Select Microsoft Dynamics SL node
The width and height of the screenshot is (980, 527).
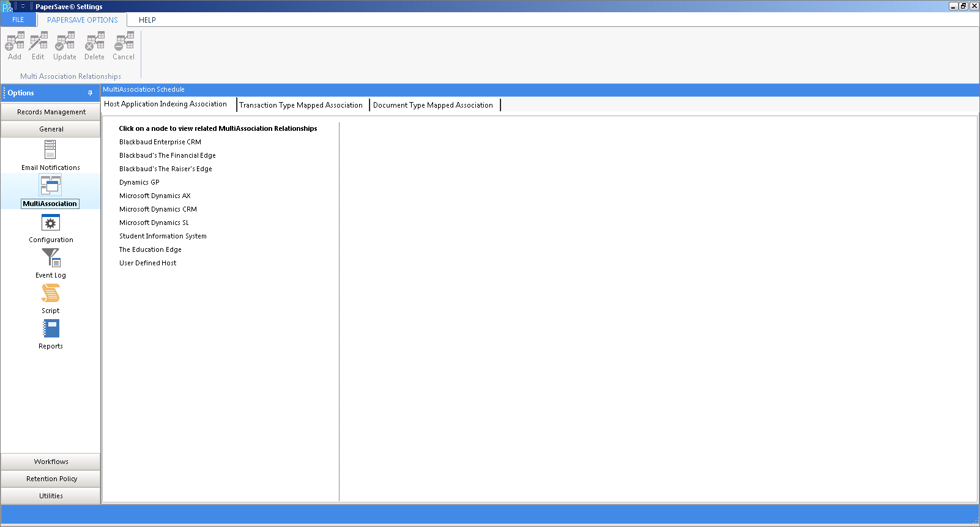tap(154, 223)
